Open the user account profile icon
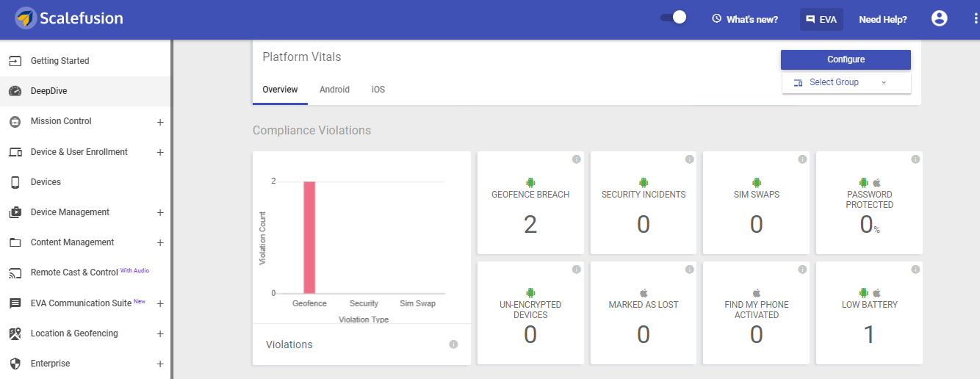 (939, 18)
